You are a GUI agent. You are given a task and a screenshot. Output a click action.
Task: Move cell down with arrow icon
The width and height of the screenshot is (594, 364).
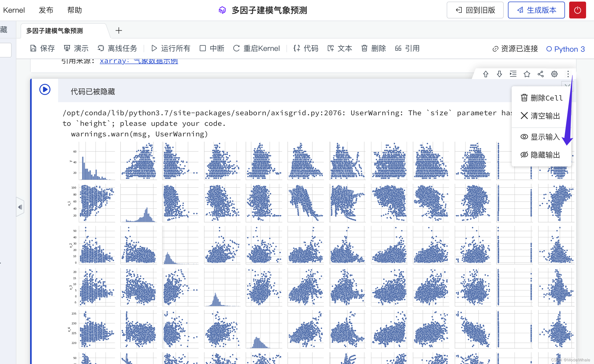click(499, 74)
